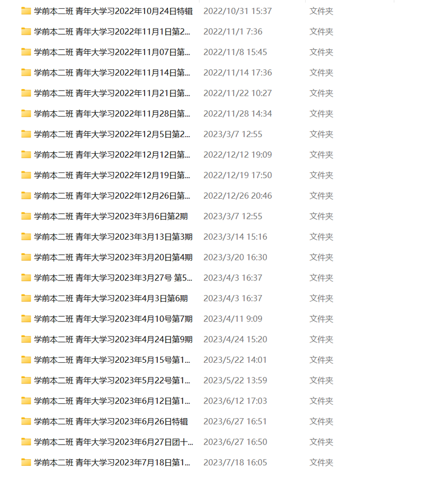Choose the 2023年3月13日第3期 folder

(113, 237)
